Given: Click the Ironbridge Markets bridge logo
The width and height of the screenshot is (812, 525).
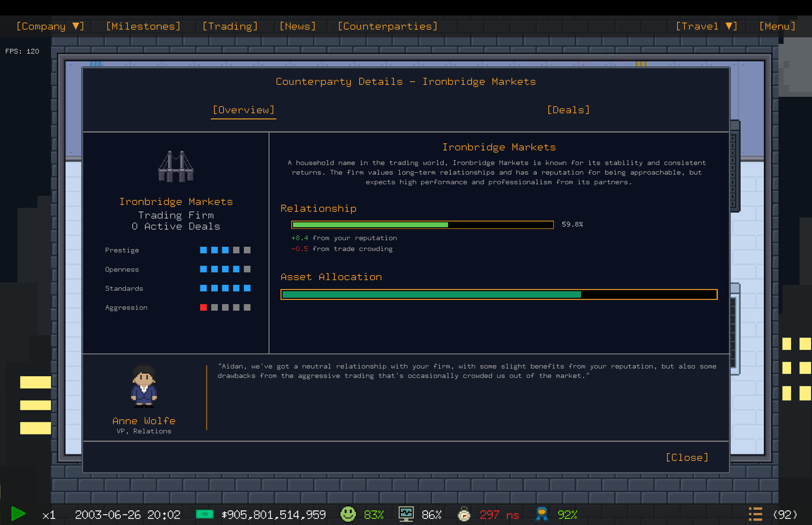Looking at the screenshot, I should (x=175, y=166).
